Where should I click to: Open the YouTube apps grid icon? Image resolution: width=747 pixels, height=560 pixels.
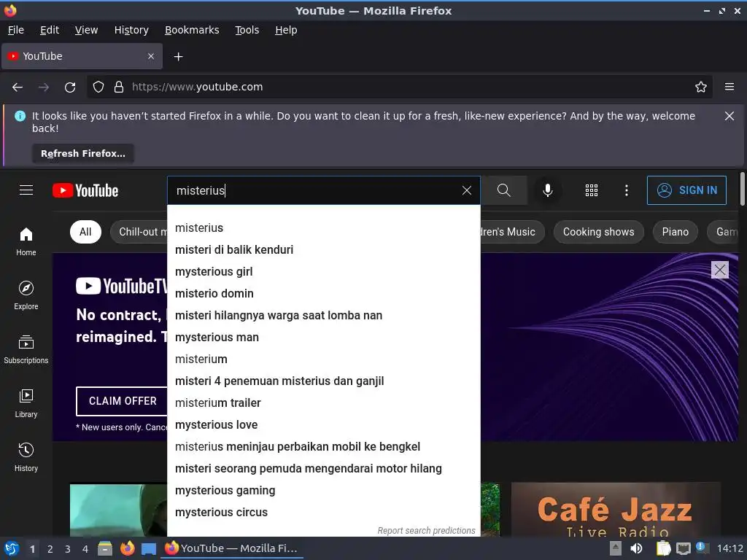click(591, 190)
